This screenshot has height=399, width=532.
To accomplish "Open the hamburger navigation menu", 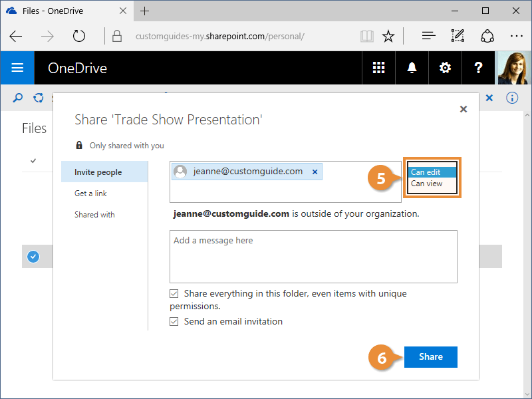I will tap(17, 68).
